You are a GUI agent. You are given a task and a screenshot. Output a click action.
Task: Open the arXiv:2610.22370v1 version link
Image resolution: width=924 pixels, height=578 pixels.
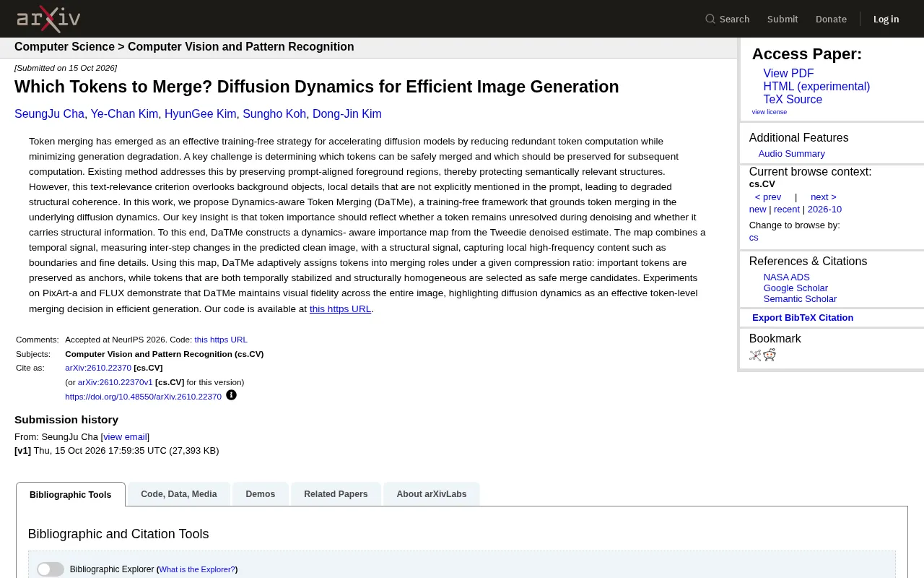[x=115, y=382]
